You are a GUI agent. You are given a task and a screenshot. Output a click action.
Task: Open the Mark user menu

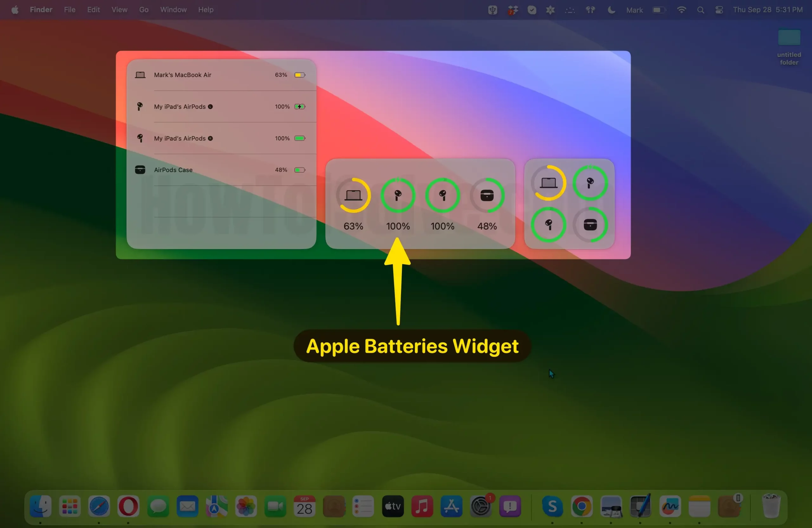634,10
